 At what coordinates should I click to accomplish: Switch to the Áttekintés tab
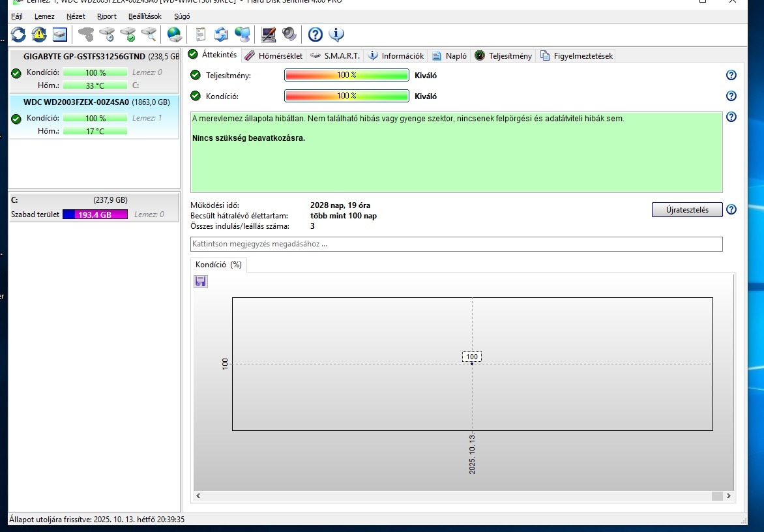pyautogui.click(x=213, y=55)
